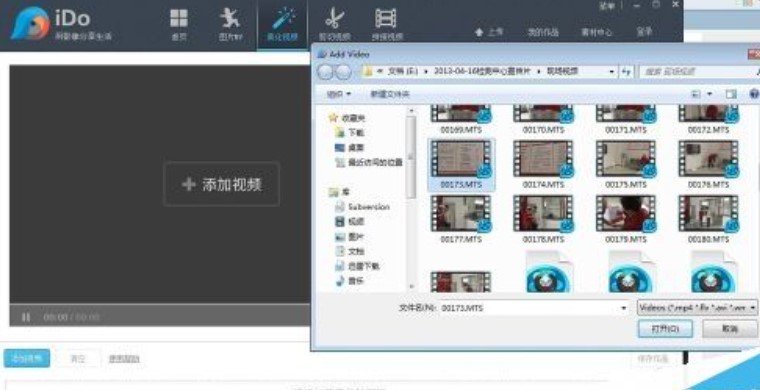The image size is (760, 390).
Task: Toggle the preview pane icon in dialog
Action: [x=731, y=94]
